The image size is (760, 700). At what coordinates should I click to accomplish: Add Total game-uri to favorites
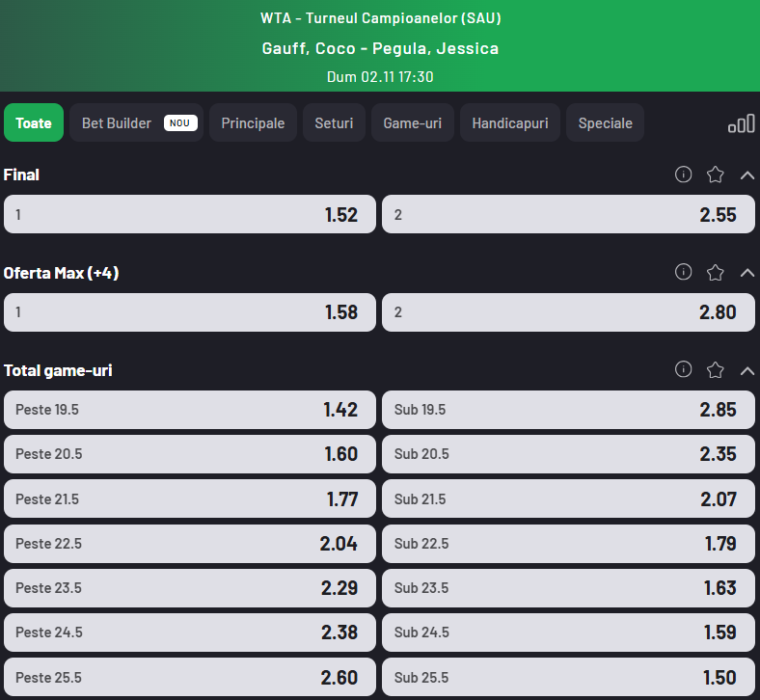(x=715, y=369)
